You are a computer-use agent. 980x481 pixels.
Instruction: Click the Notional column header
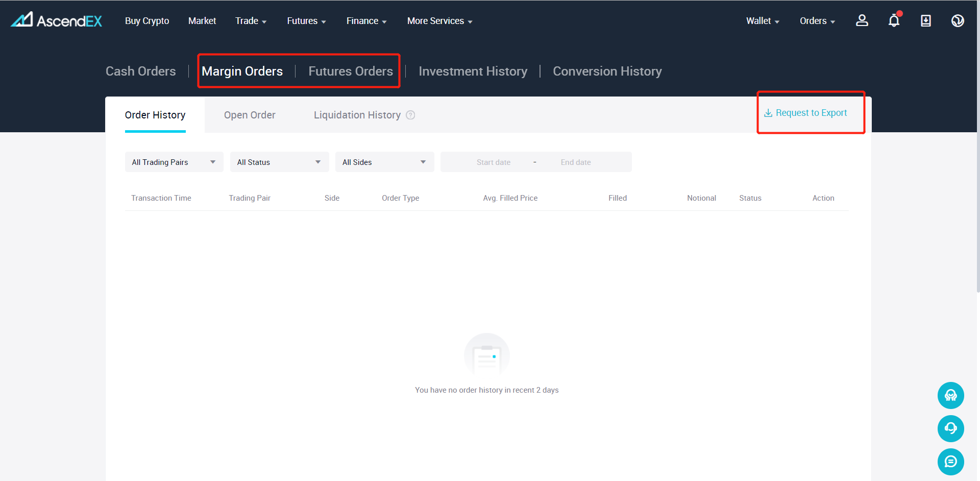[x=701, y=198]
